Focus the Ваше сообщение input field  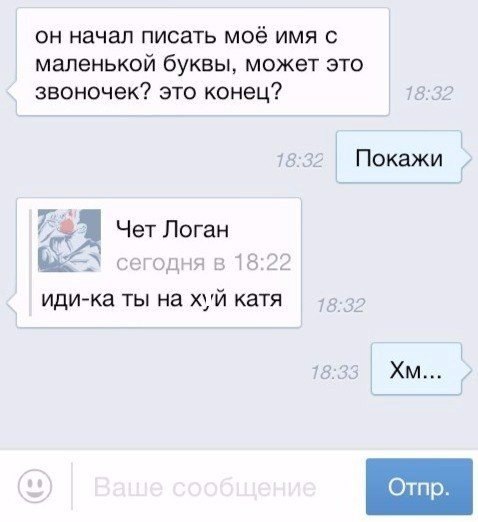[x=205, y=488]
